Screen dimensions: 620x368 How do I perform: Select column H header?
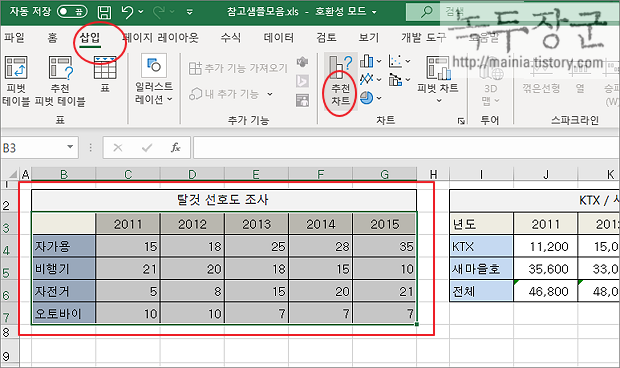[433, 174]
